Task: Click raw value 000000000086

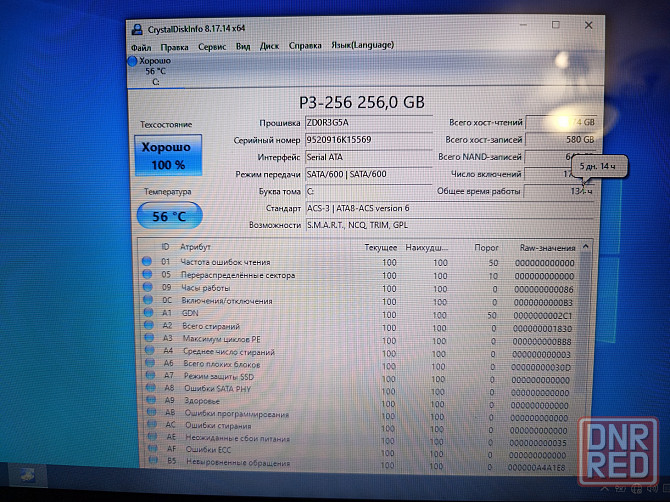Action: point(544,289)
